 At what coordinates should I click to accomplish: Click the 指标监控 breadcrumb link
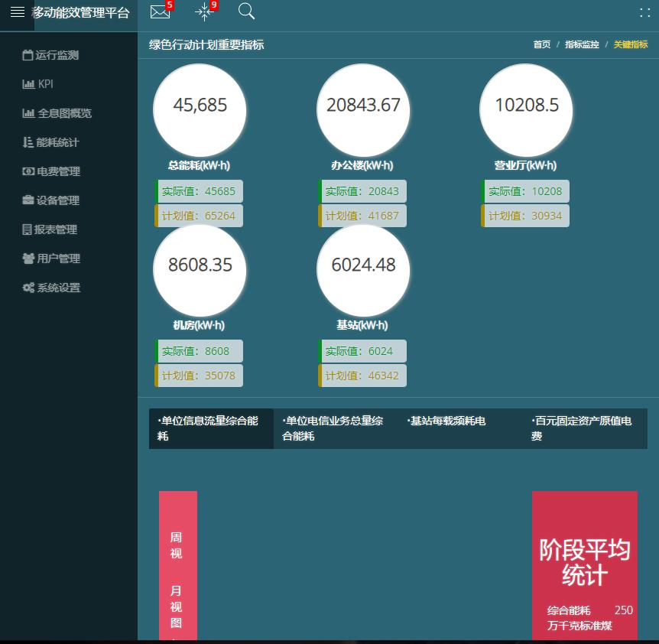point(582,44)
